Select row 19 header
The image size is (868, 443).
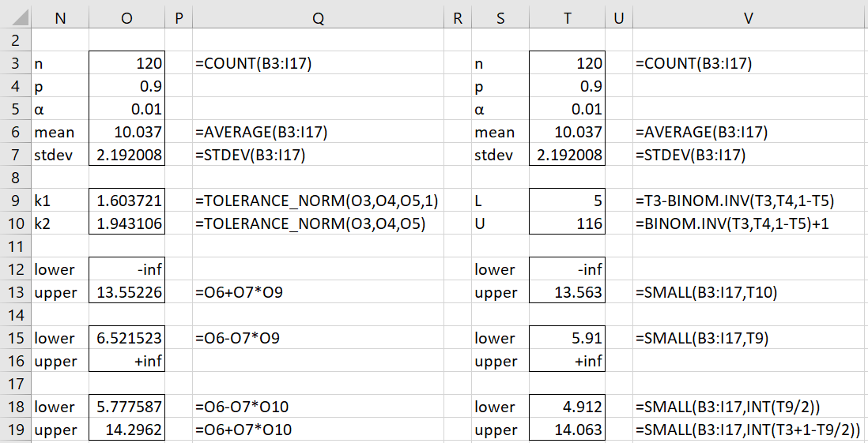(x=16, y=430)
